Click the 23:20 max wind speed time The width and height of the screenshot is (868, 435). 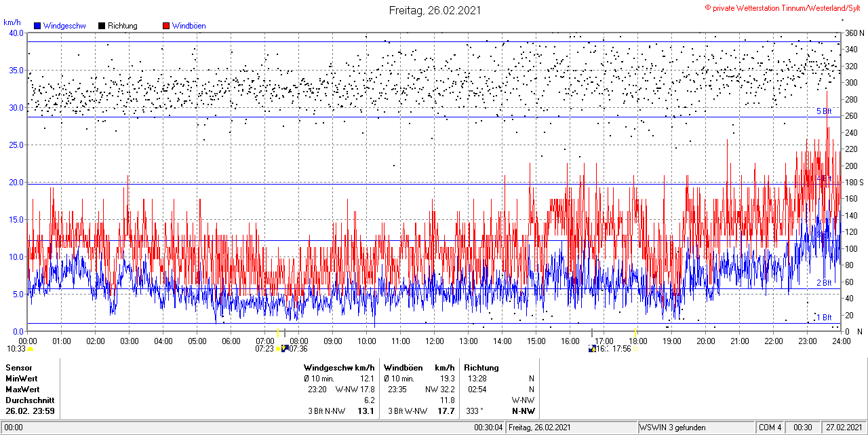click(x=317, y=390)
